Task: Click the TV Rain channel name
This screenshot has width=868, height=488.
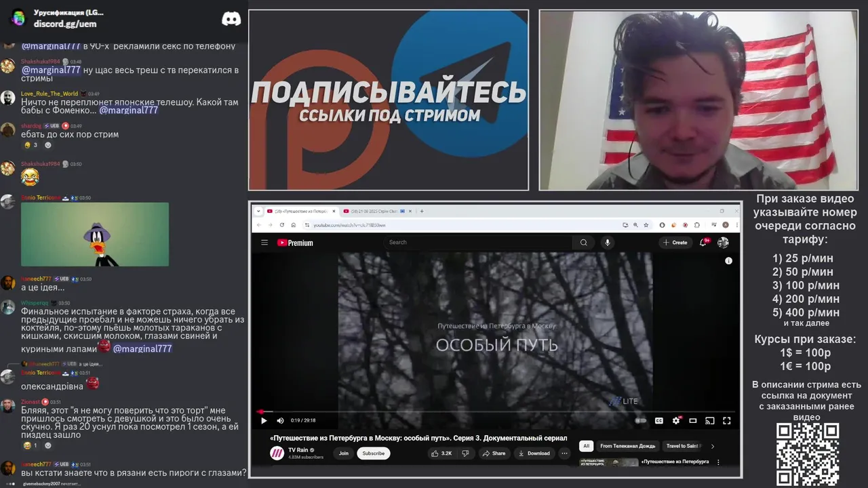Action: click(298, 450)
